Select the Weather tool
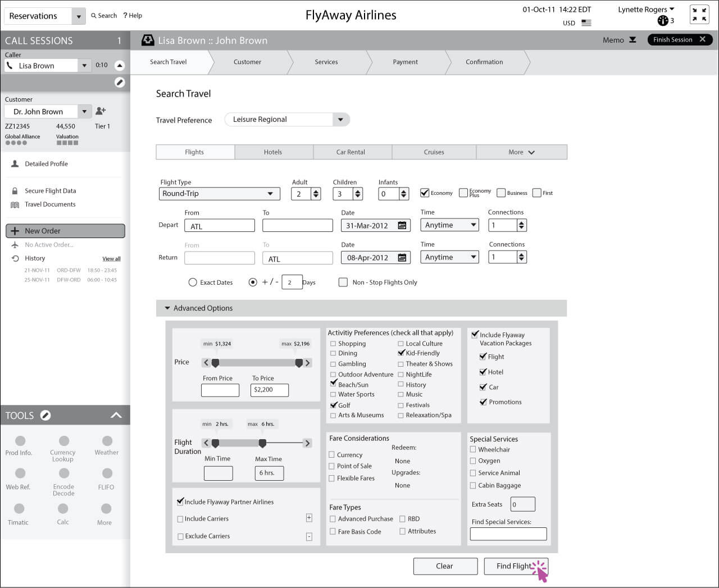719x588 pixels. [106, 444]
